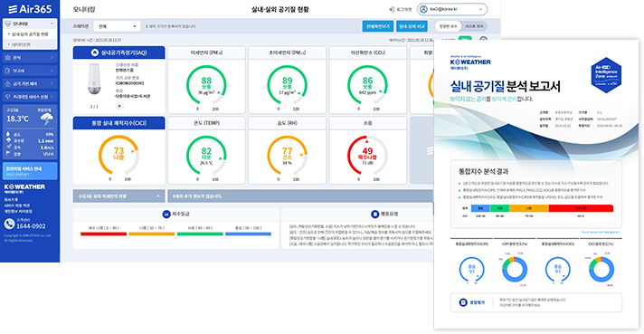Image resolution: width=644 pixels, height=334 pixels.
Task: Click the Air365 logo
Action: pyautogui.click(x=30, y=9)
